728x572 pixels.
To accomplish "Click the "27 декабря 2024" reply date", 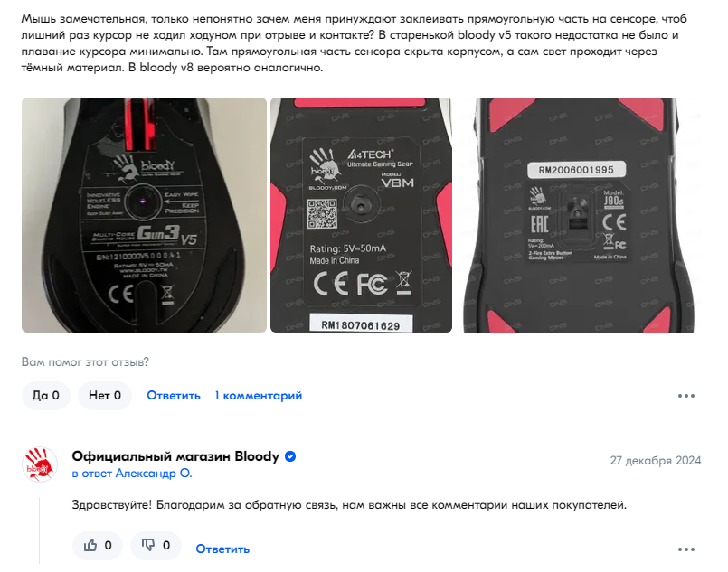I will click(655, 461).
